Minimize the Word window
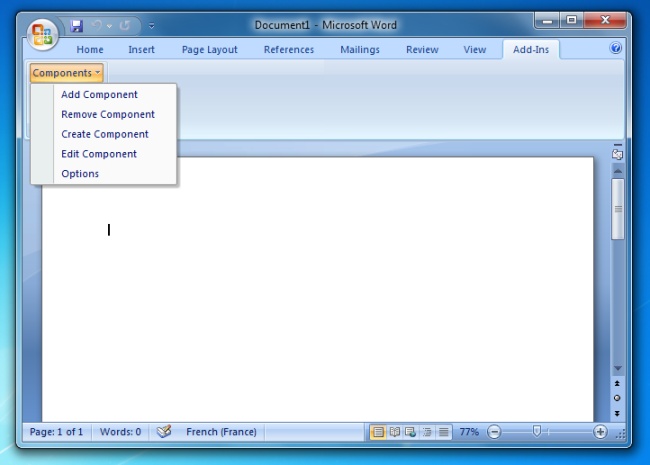650x465 pixels. [547, 20]
